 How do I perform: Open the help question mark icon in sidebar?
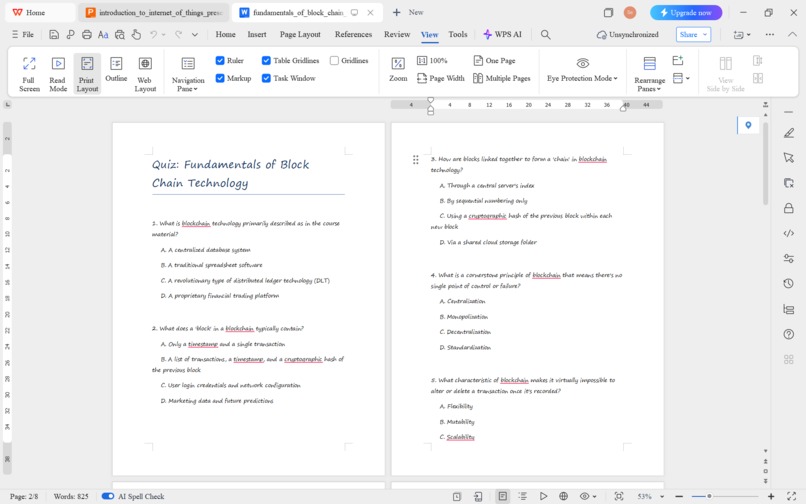click(x=789, y=334)
